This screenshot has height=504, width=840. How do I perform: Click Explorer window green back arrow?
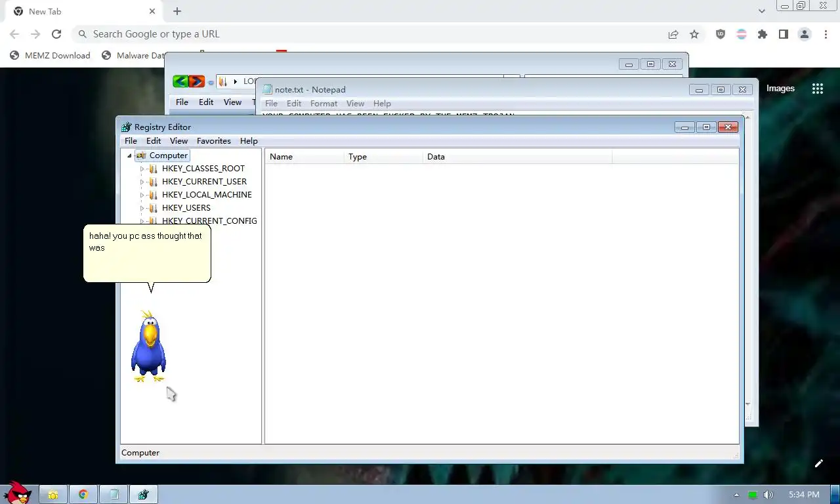click(x=180, y=81)
